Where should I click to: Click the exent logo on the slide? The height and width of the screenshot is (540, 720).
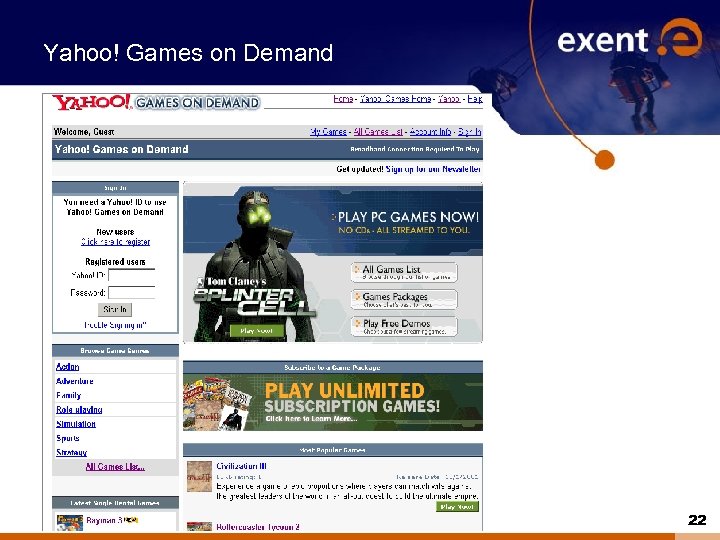click(630, 38)
